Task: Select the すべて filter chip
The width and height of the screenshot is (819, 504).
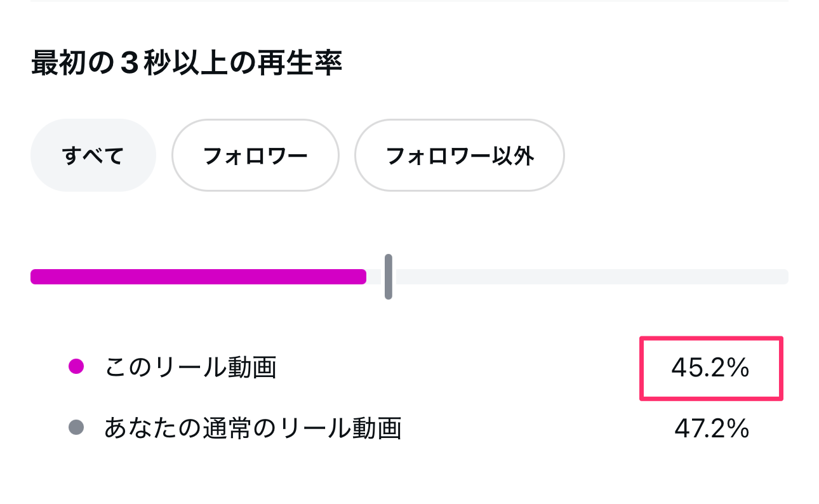Action: coord(93,156)
